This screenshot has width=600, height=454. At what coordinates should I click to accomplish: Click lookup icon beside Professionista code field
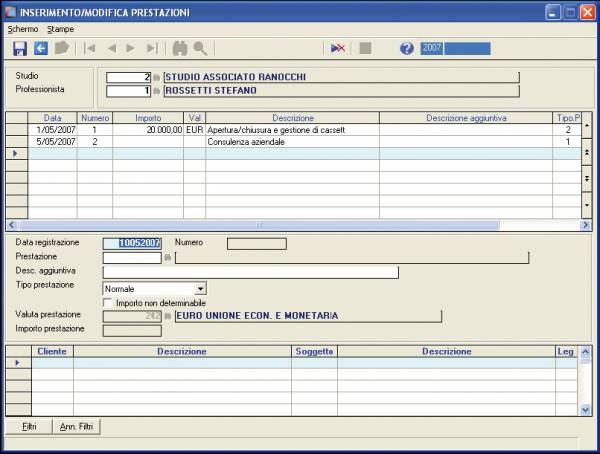(157, 91)
